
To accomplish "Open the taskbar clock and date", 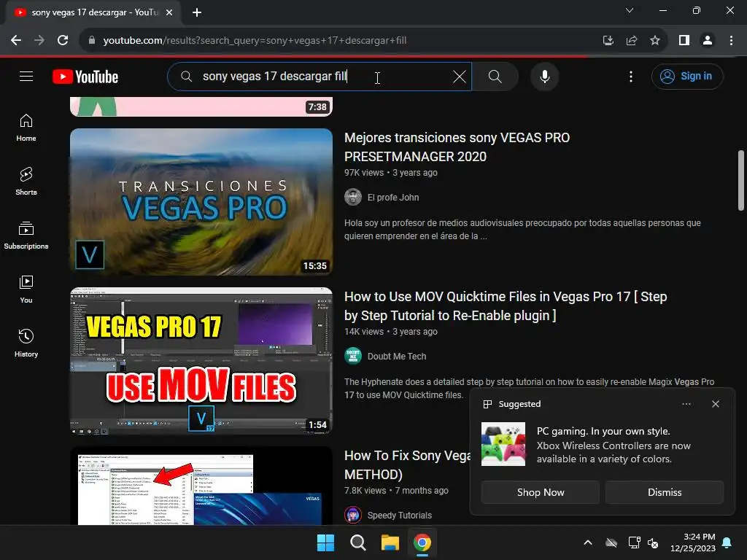I will [x=693, y=542].
